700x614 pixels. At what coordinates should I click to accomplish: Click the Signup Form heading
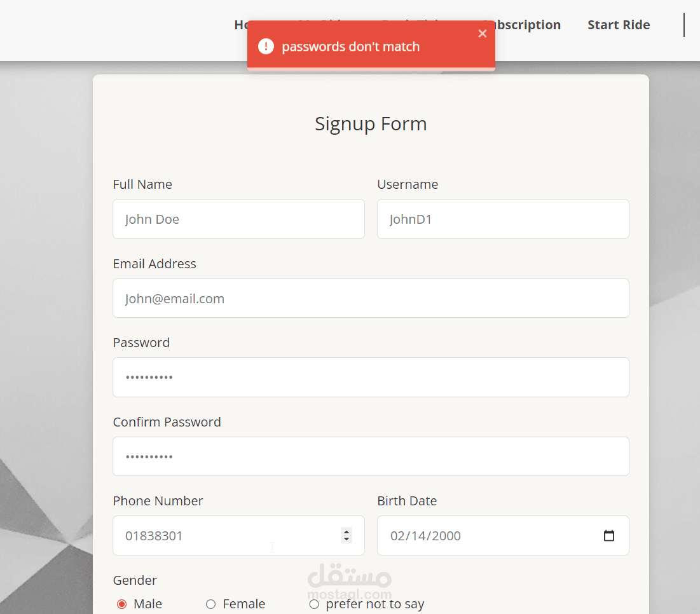[371, 123]
